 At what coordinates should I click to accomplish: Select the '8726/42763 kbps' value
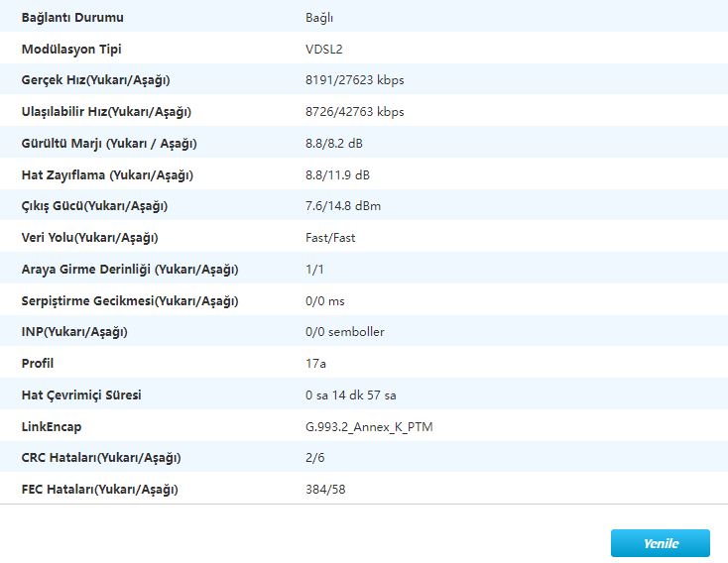[x=355, y=111]
